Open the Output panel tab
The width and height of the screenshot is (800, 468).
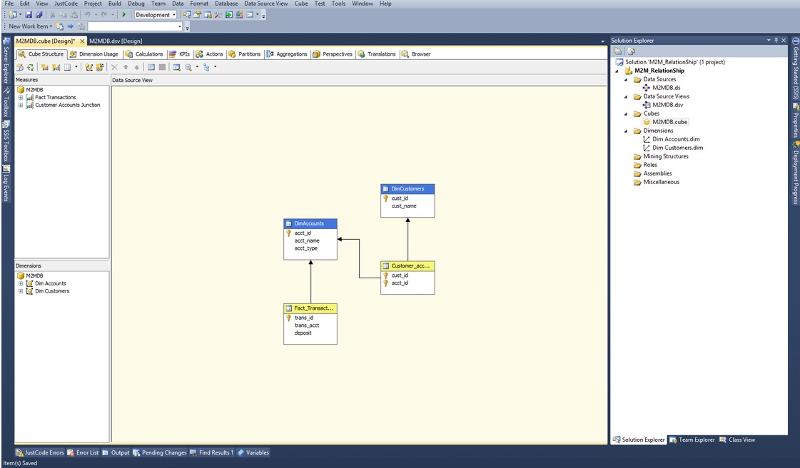116,453
